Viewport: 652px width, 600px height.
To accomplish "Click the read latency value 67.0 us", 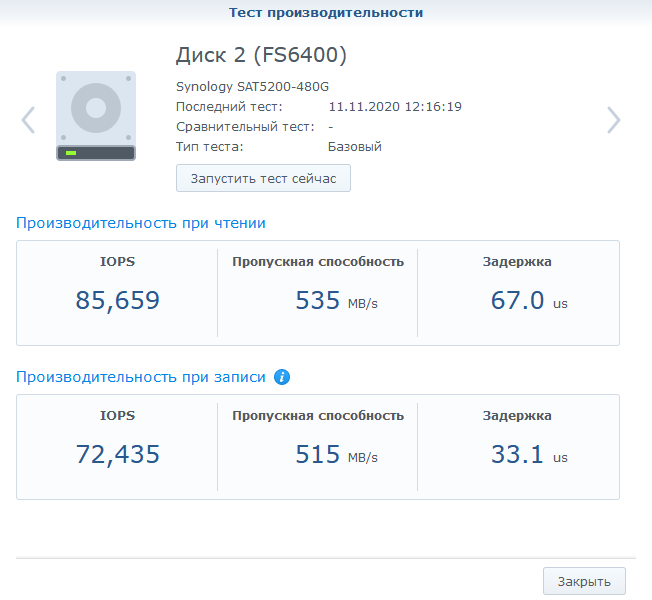I will [528, 300].
